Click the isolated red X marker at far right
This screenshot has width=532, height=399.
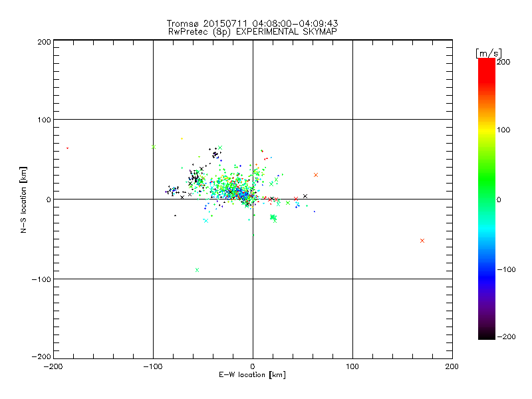(x=422, y=241)
